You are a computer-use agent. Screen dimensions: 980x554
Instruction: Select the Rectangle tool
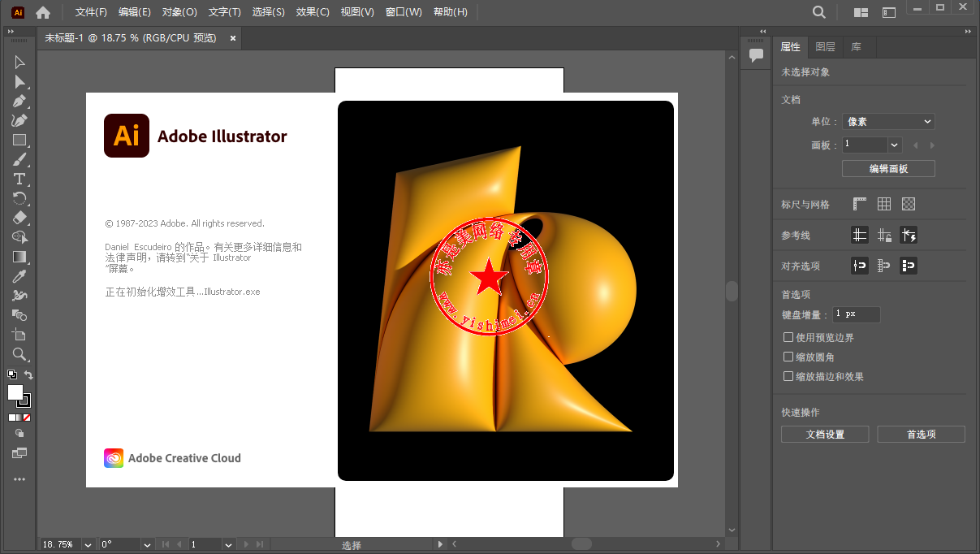click(19, 140)
